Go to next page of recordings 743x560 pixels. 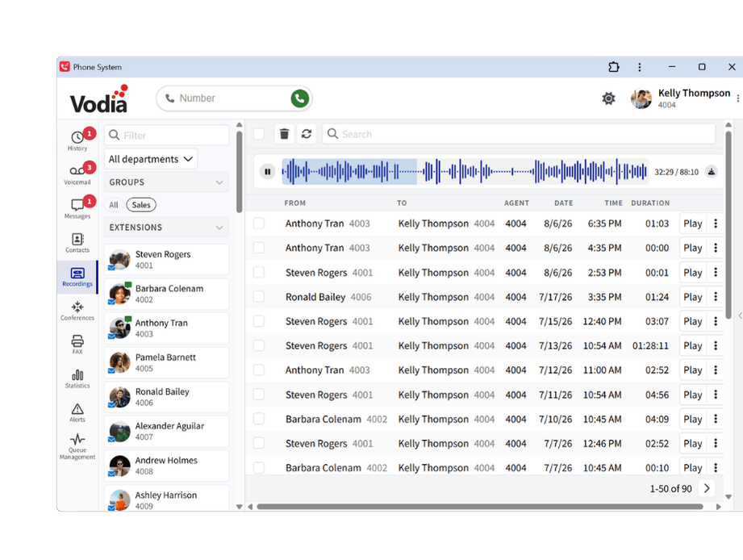[x=707, y=488]
